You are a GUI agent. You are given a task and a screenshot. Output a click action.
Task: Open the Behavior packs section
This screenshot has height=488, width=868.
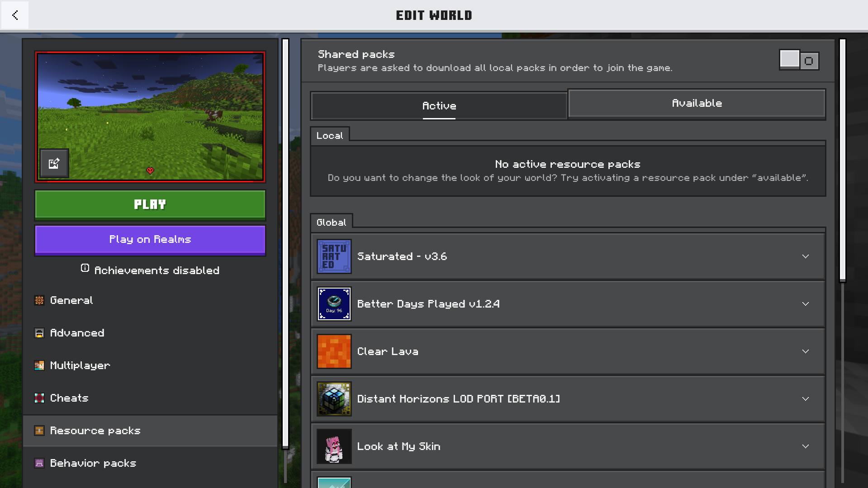point(150,463)
